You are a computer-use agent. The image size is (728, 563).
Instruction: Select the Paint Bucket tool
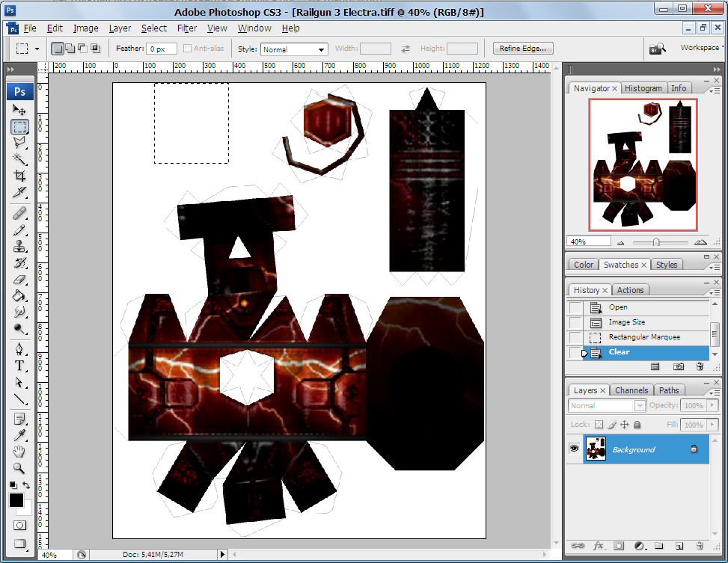tap(19, 295)
